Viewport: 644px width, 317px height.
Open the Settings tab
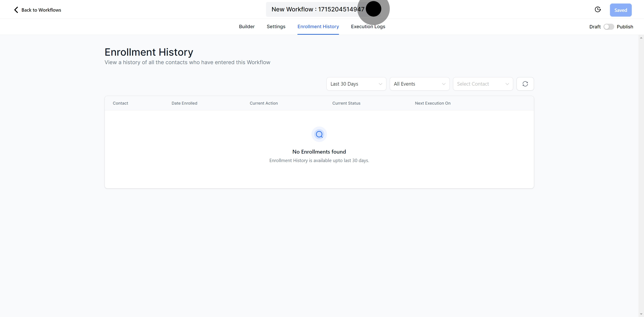(x=276, y=27)
